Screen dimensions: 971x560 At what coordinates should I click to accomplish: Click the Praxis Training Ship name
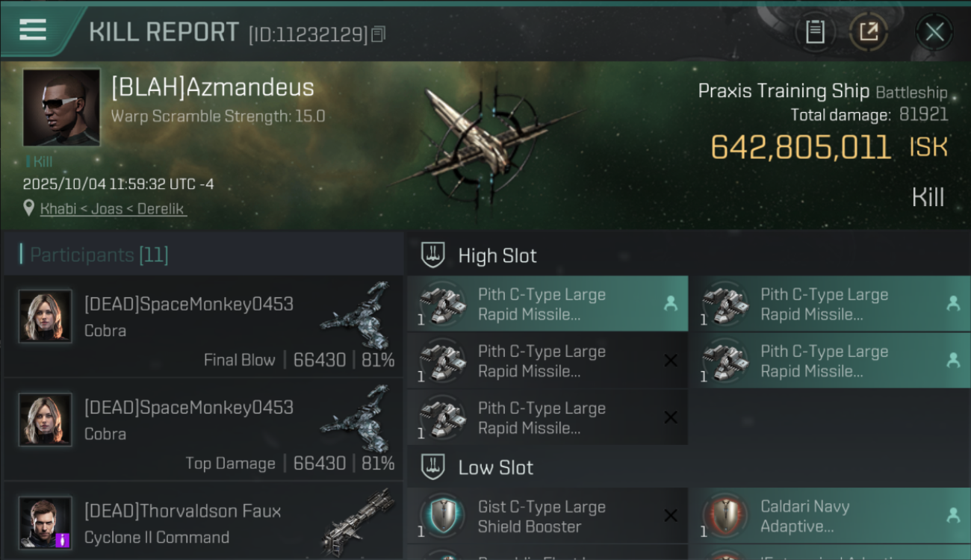[x=784, y=92]
